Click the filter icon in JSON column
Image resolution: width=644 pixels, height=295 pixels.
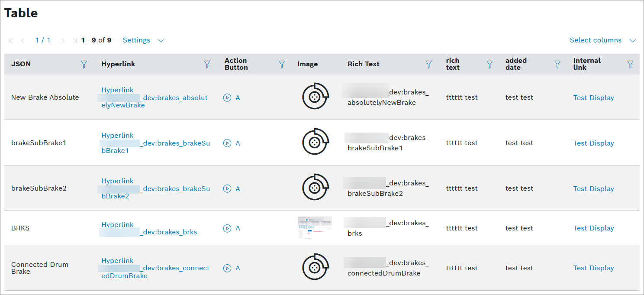[84, 65]
